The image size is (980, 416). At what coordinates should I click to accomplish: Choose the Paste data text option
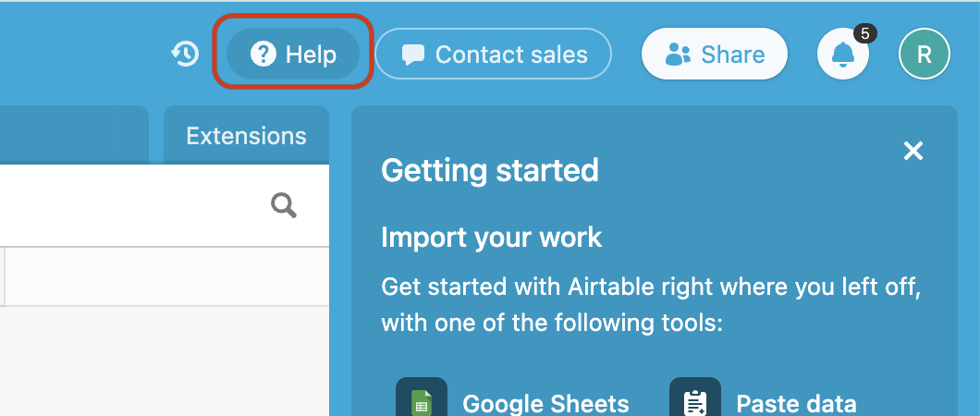796,403
